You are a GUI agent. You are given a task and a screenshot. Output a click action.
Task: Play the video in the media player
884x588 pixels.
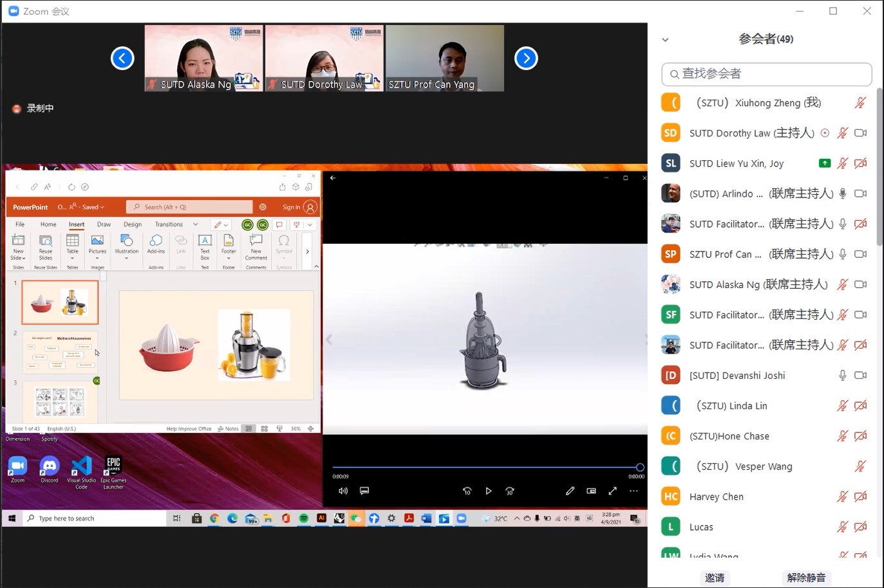point(489,491)
